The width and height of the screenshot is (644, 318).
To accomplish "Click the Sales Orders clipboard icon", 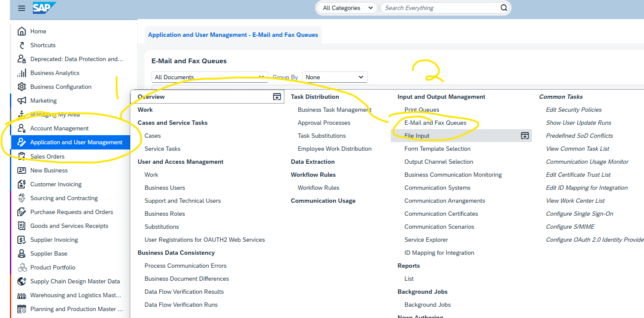I will coord(22,156).
